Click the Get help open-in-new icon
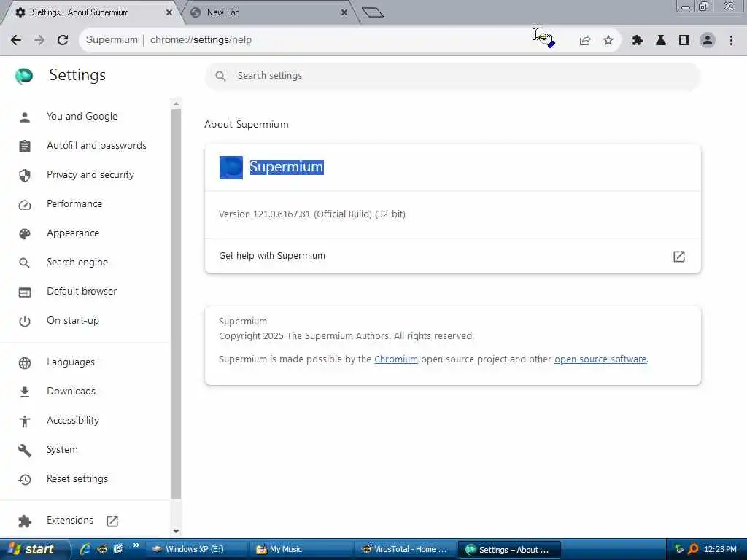 tap(679, 257)
